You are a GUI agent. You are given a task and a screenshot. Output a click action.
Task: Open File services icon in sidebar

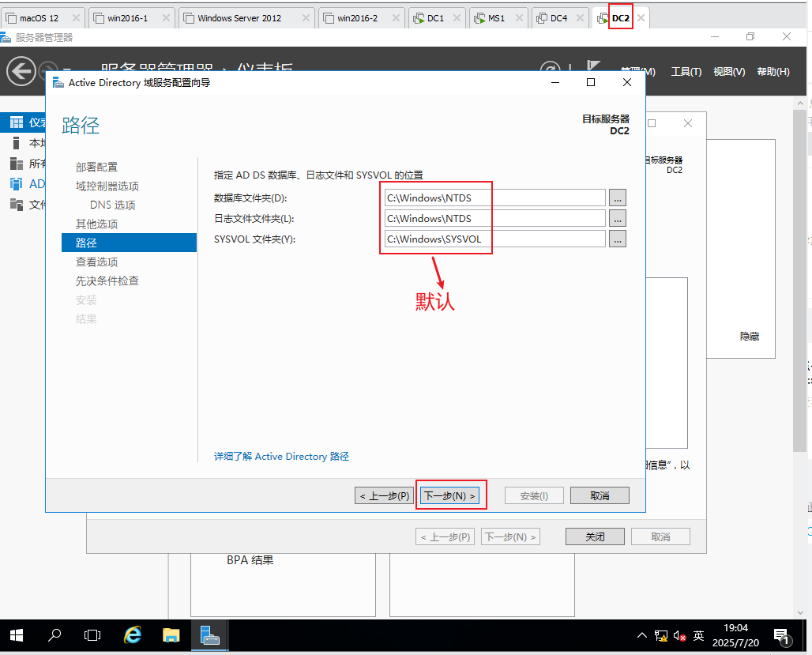coord(17,204)
